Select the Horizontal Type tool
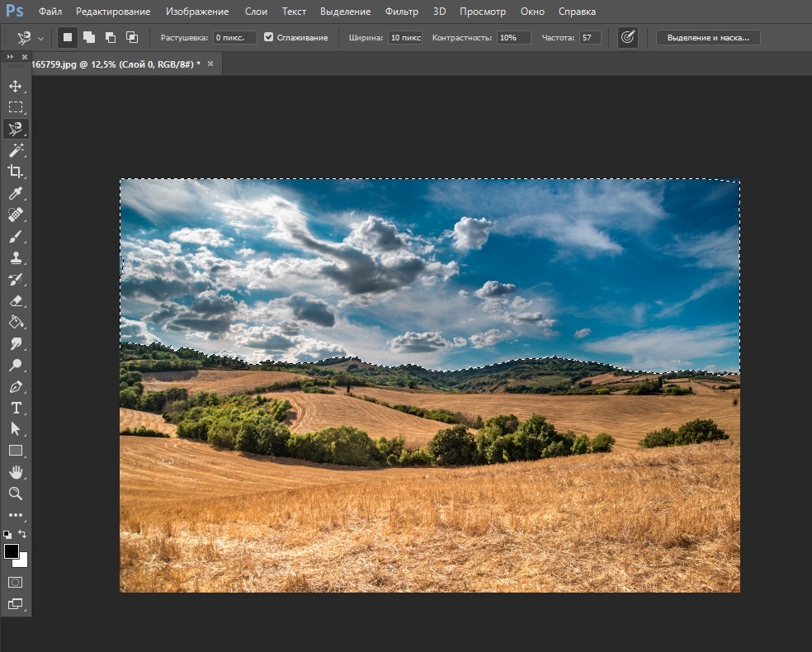Screen dimensions: 812x652 tap(16, 408)
